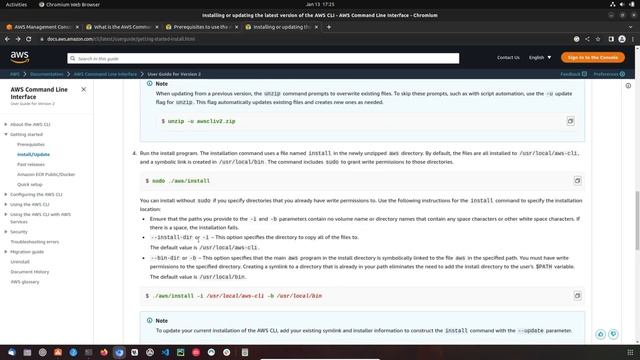Click the AWS breadcrumb link
The width and height of the screenshot is (640, 360).
(x=15, y=74)
